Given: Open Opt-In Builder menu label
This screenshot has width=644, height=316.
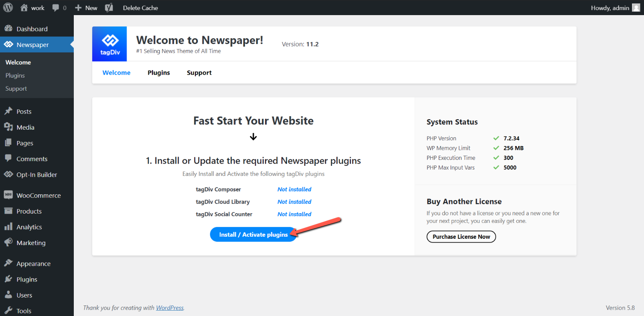Looking at the screenshot, I should coord(37,175).
